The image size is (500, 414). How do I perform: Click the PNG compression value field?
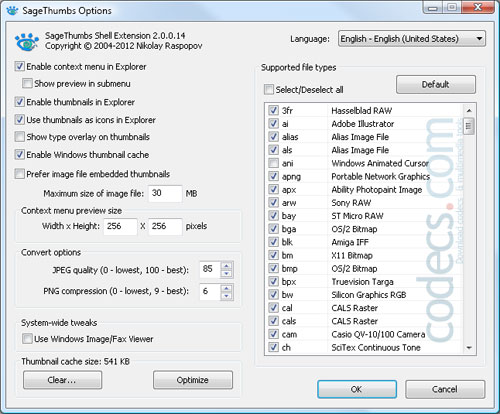pos(210,291)
